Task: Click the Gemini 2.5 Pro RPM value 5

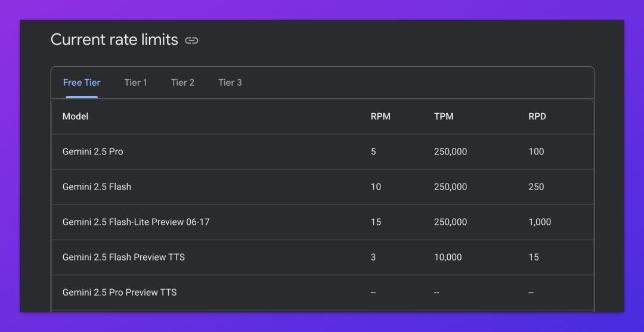Action: click(x=373, y=152)
